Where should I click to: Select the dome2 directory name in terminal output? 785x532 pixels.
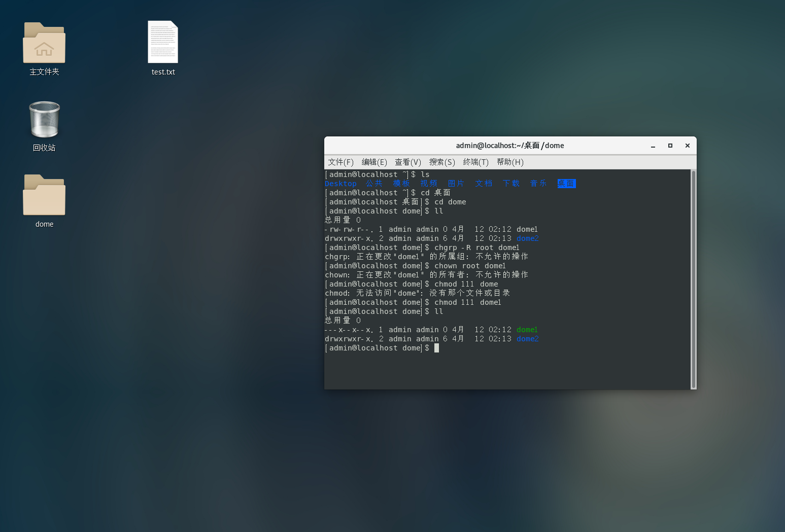(527, 238)
